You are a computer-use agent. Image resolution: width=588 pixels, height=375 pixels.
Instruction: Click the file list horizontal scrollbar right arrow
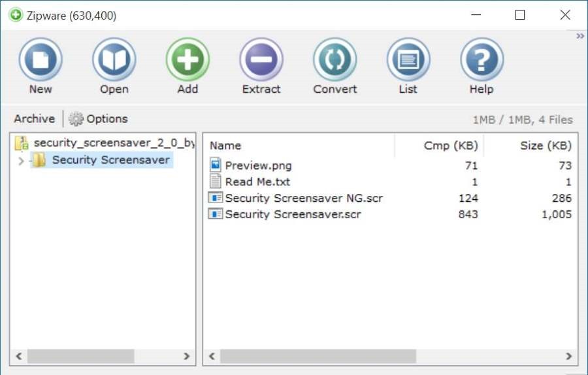tap(568, 356)
